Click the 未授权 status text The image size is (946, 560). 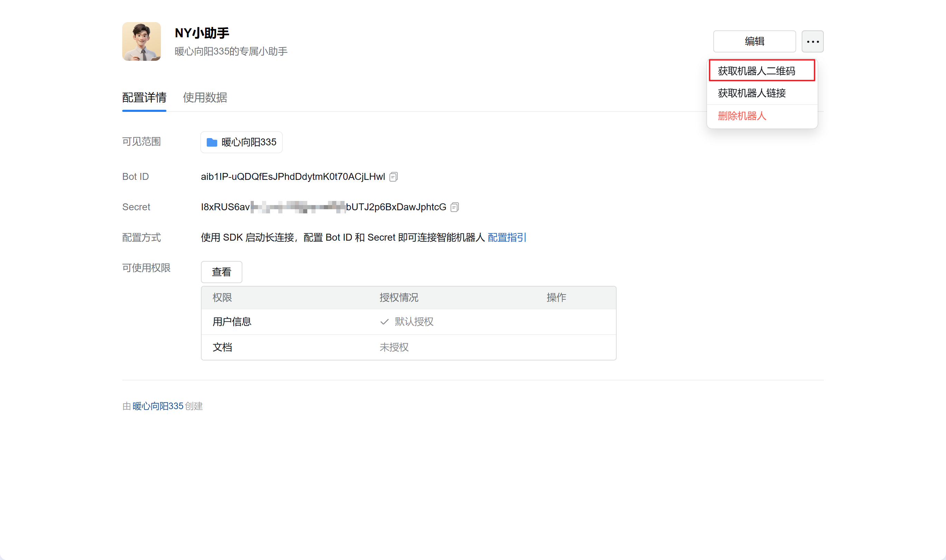coord(394,347)
